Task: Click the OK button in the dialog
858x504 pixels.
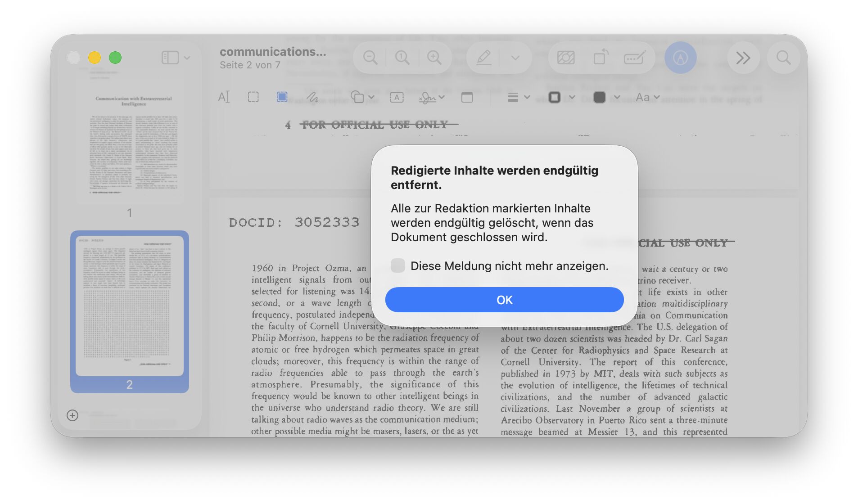Action: (504, 300)
